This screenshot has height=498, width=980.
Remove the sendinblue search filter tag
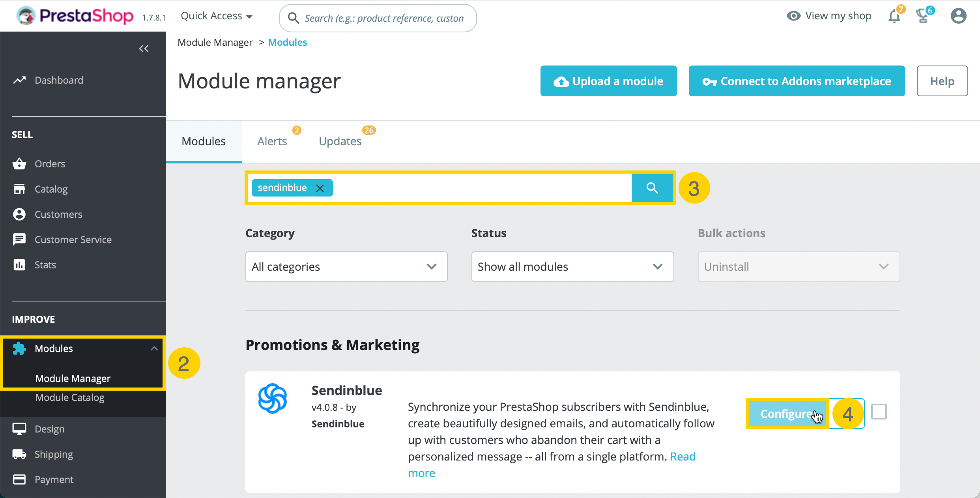click(x=320, y=187)
